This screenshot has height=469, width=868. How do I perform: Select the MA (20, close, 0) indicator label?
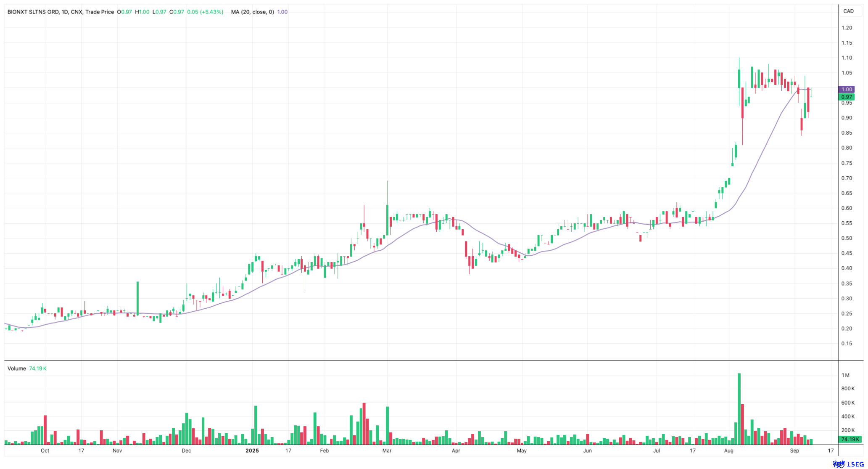click(252, 12)
